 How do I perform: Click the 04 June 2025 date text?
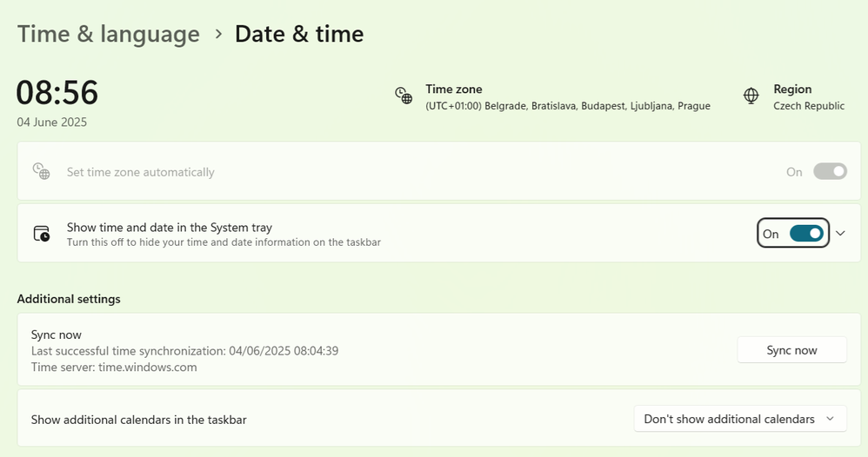coord(52,123)
